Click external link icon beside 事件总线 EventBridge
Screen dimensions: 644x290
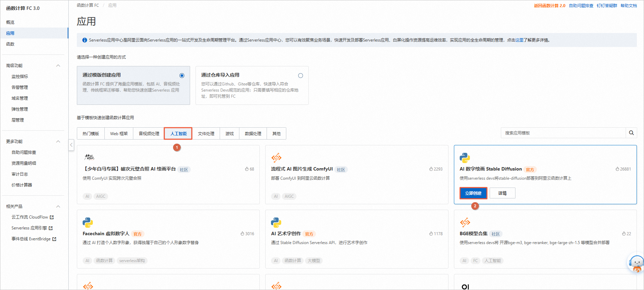tap(54, 239)
